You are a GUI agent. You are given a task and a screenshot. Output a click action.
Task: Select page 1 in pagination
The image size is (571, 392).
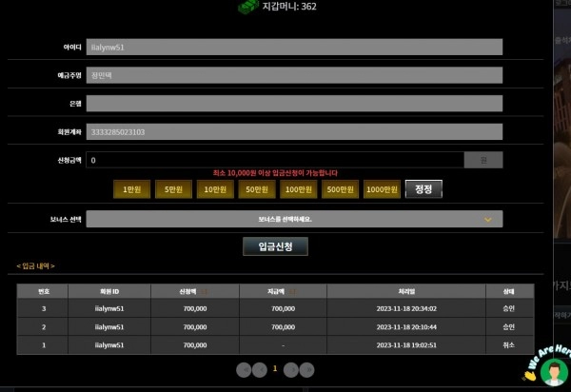275,369
